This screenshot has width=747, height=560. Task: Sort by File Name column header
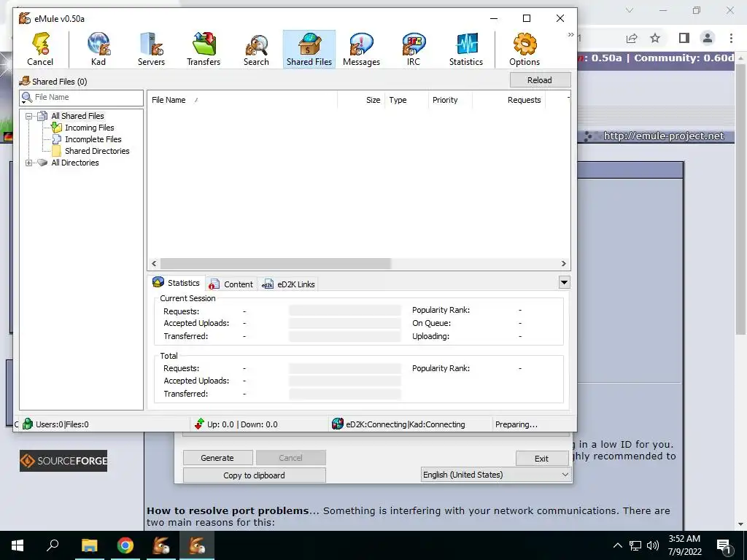click(x=242, y=100)
